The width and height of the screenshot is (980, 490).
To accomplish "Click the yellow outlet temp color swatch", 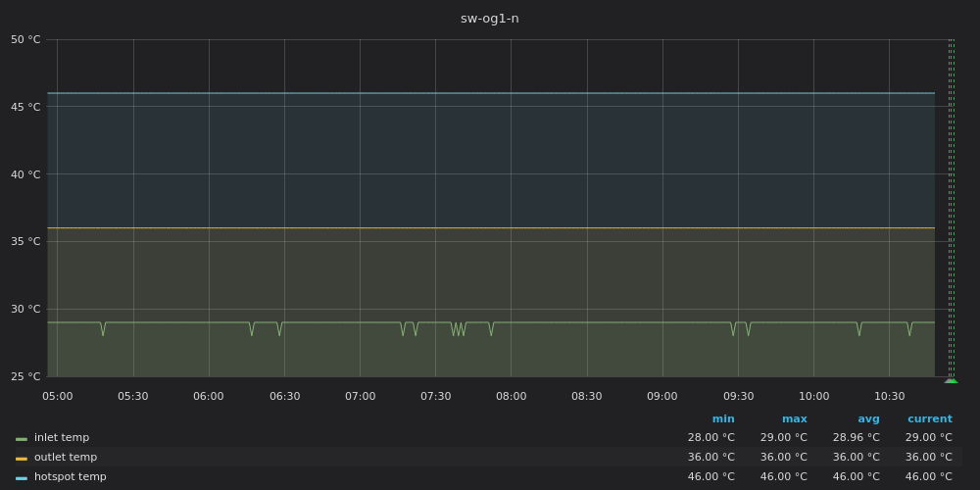I will [x=22, y=459].
